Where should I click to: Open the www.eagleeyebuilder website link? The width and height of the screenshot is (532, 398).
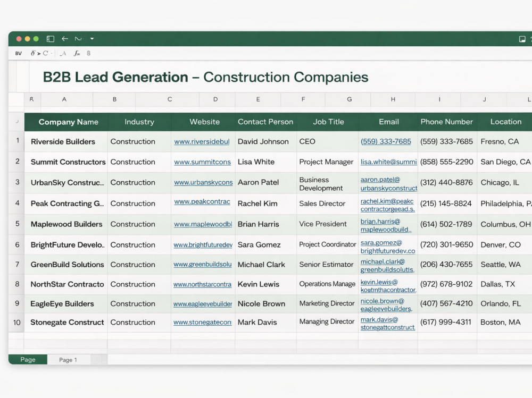coord(203,304)
